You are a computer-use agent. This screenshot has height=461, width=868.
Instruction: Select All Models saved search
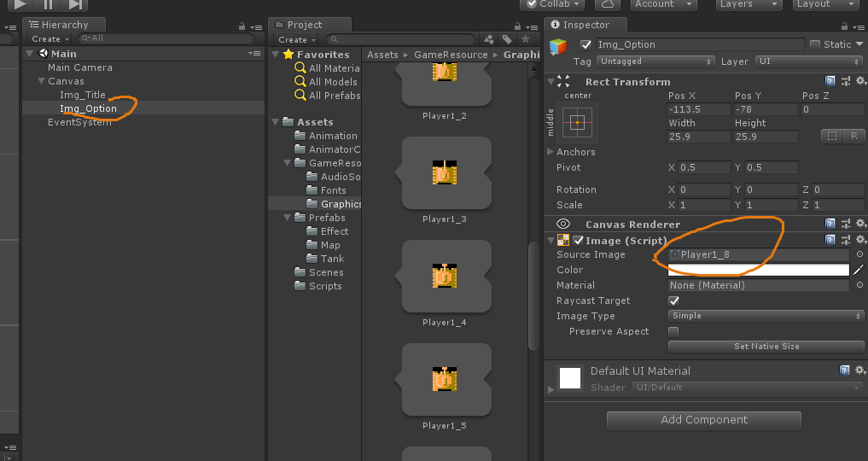pyautogui.click(x=327, y=81)
